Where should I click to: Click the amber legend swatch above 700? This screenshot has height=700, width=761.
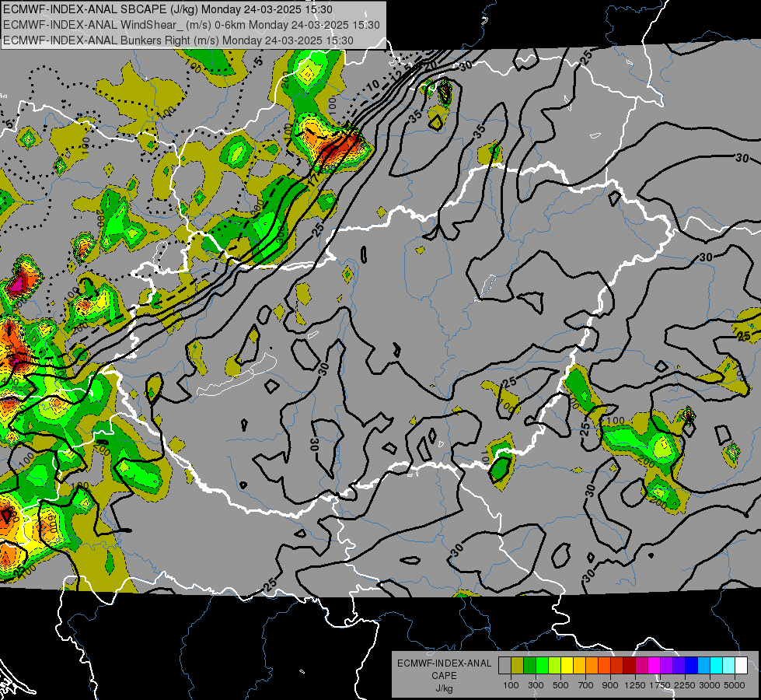[579, 665]
